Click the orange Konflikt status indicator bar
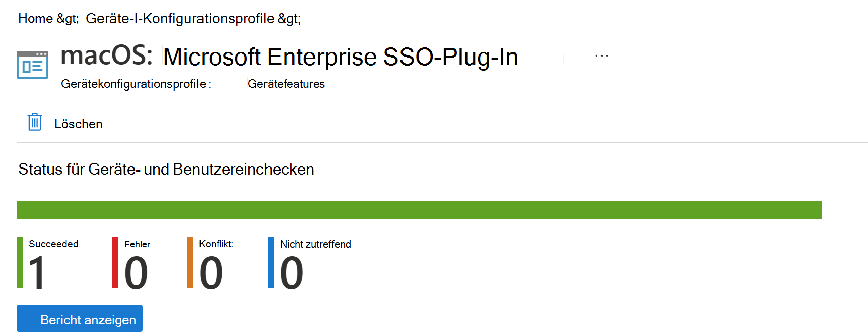 190,262
